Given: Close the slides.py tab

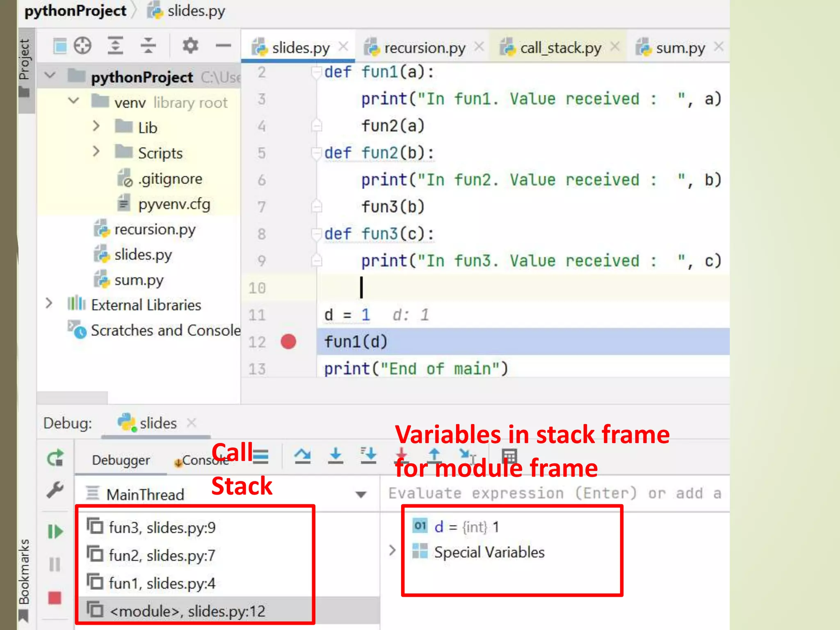Looking at the screenshot, I should tap(343, 46).
